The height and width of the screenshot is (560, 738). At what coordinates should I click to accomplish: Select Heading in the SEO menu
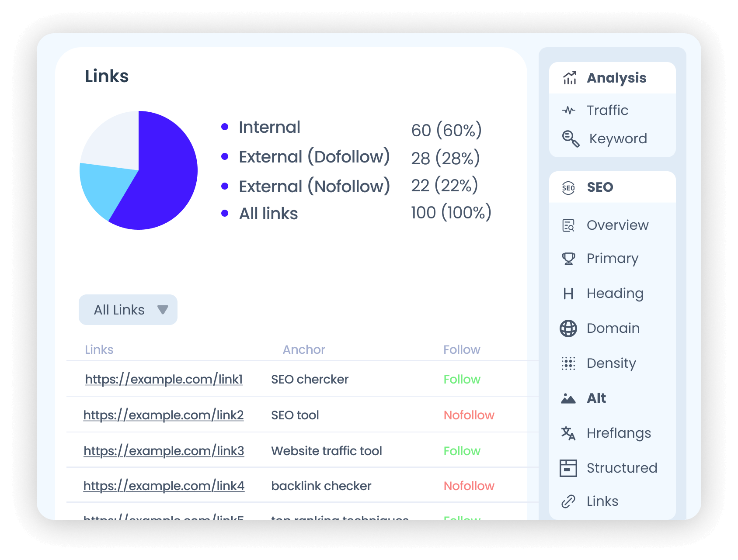(615, 294)
